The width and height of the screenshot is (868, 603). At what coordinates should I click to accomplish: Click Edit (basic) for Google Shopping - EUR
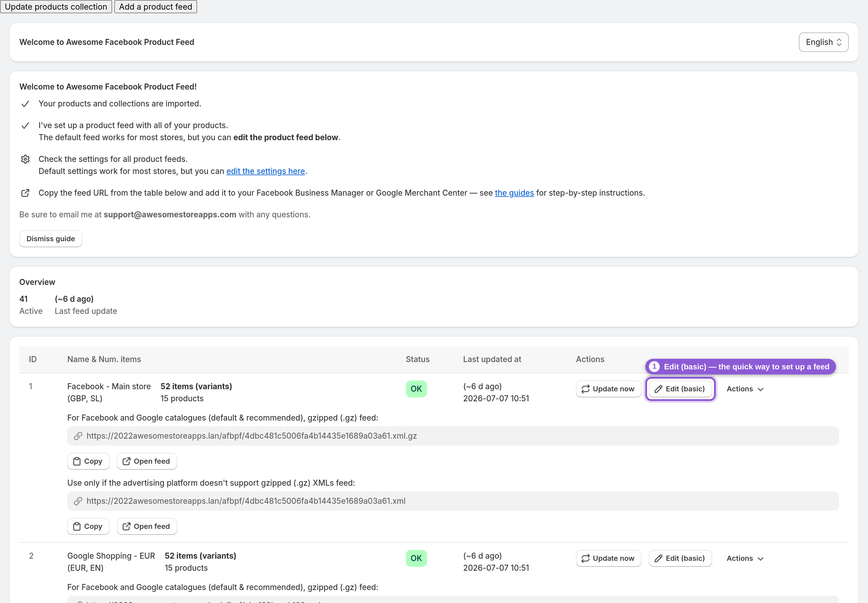click(680, 558)
